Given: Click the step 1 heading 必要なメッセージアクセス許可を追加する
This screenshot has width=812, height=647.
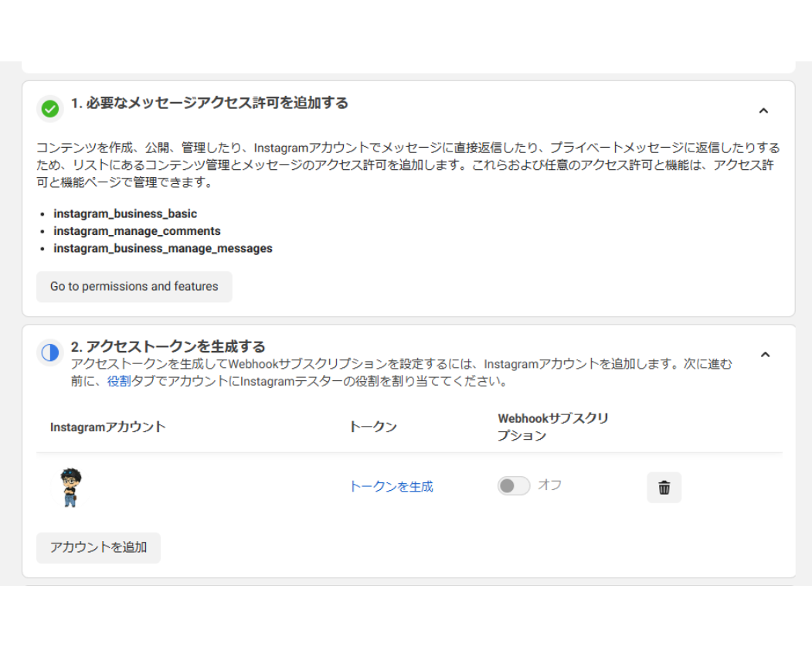Looking at the screenshot, I should (209, 103).
